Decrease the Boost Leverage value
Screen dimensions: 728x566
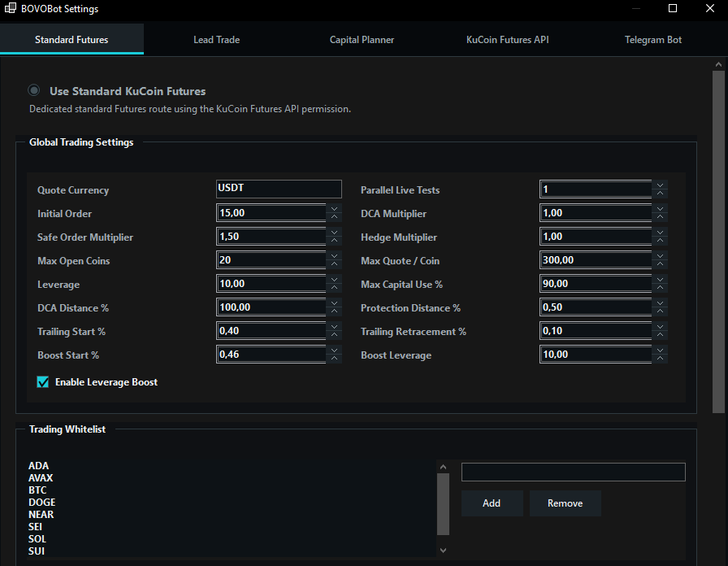coord(660,350)
